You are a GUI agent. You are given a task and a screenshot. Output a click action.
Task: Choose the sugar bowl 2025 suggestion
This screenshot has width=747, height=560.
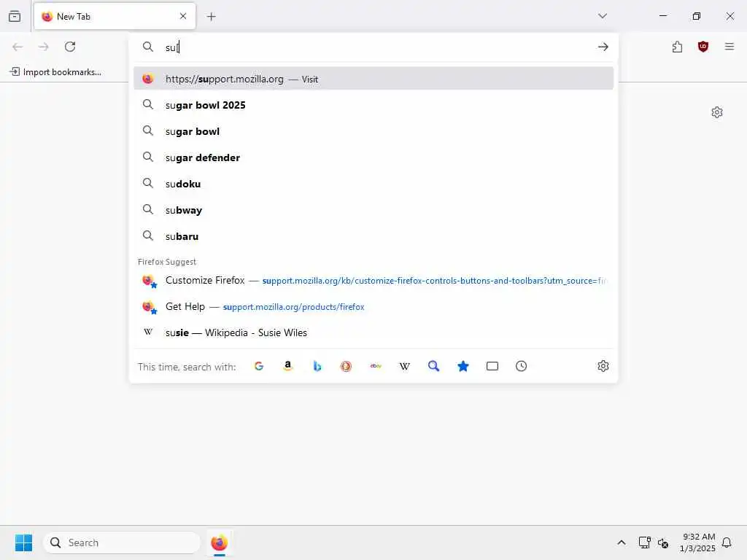[373, 105]
